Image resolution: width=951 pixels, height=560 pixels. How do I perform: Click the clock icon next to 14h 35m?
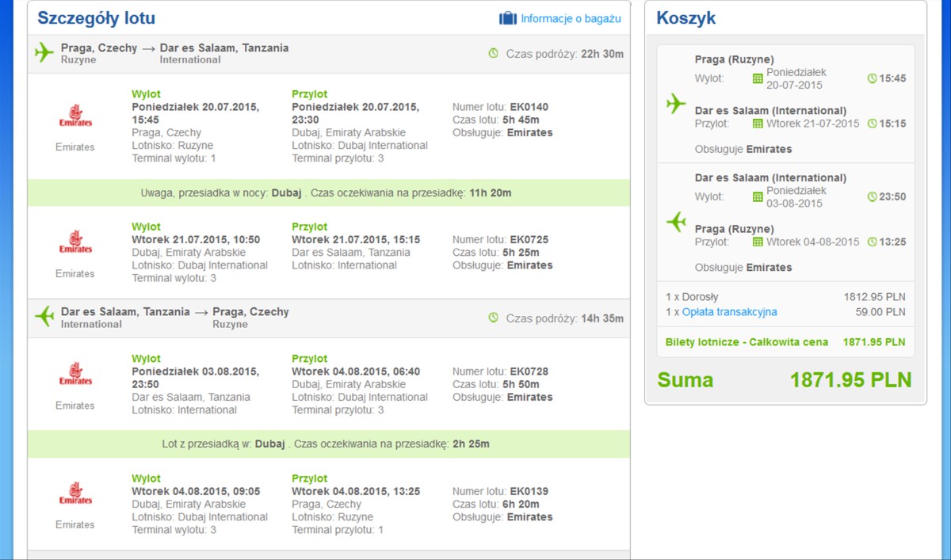(x=494, y=318)
